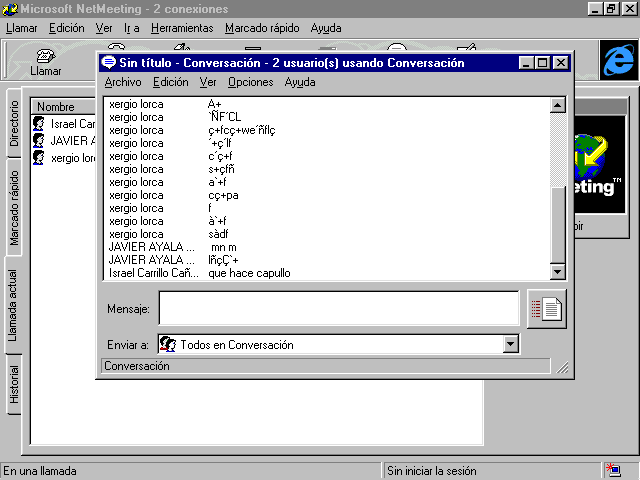Open the Archivo menu in Conversación window
640x480 pixels.
tap(123, 82)
